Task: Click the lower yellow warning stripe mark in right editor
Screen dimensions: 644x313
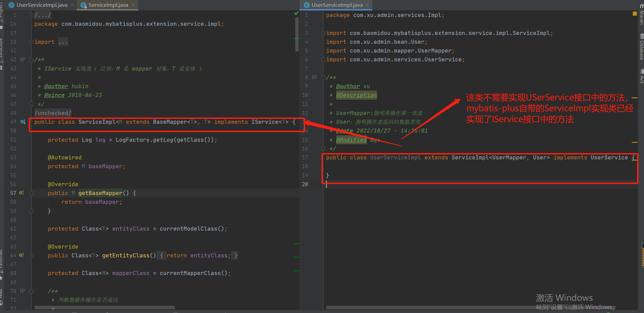Action: [x=635, y=142]
